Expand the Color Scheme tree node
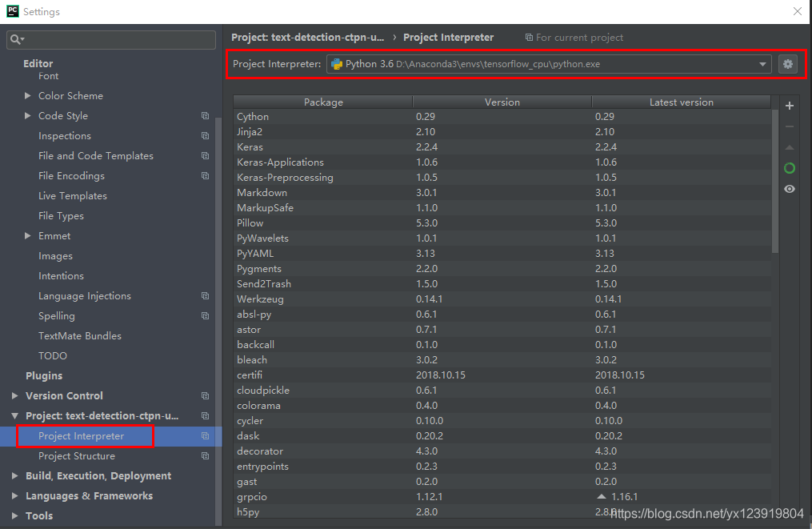Image resolution: width=812 pixels, height=529 pixels. (x=27, y=96)
